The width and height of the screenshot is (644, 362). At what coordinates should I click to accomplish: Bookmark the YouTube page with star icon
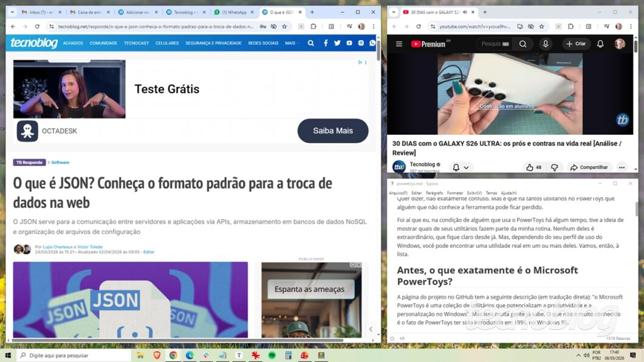[x=542, y=27]
